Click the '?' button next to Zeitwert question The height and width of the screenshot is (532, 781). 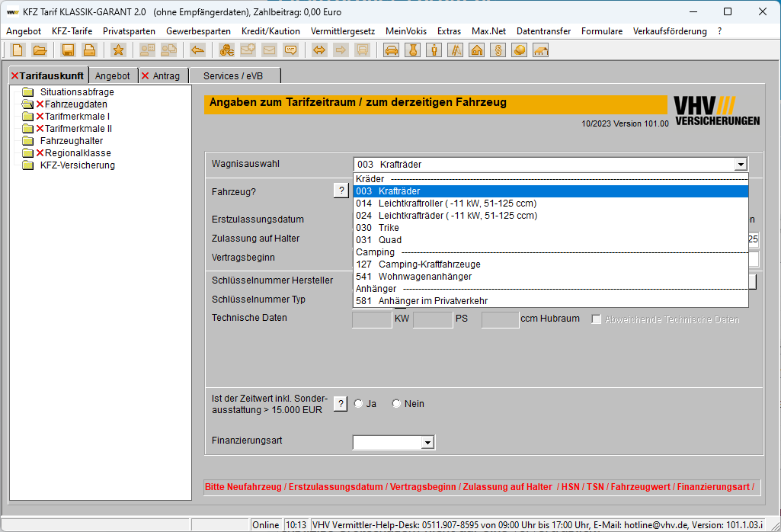point(341,404)
